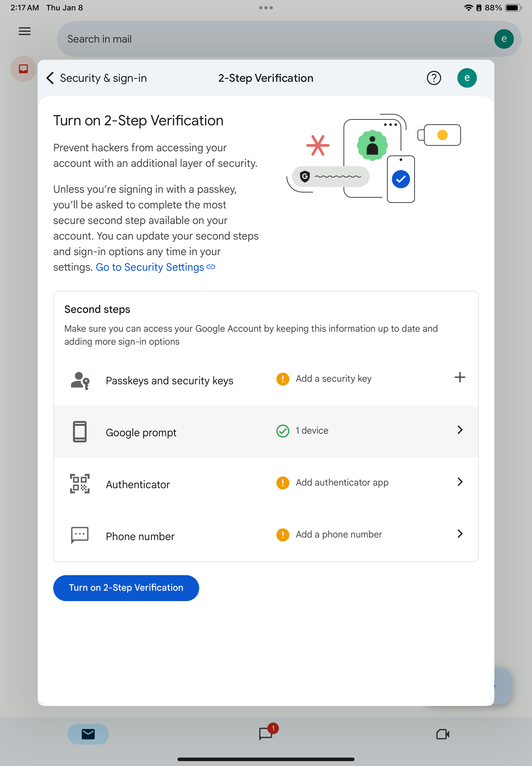Tap the red inbox icon behind the dialog
Viewport: 532px width, 766px height.
pos(23,69)
